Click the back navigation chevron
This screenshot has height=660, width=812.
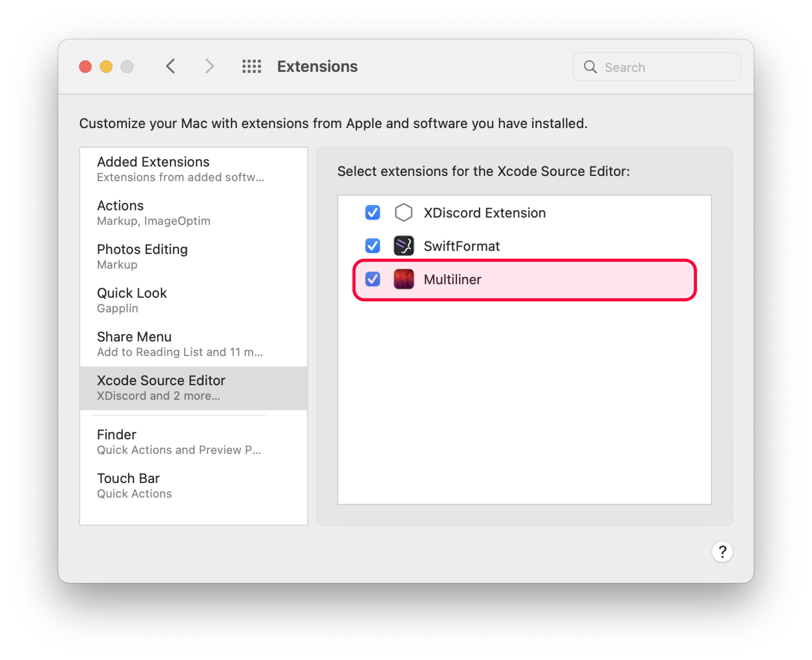click(x=171, y=67)
